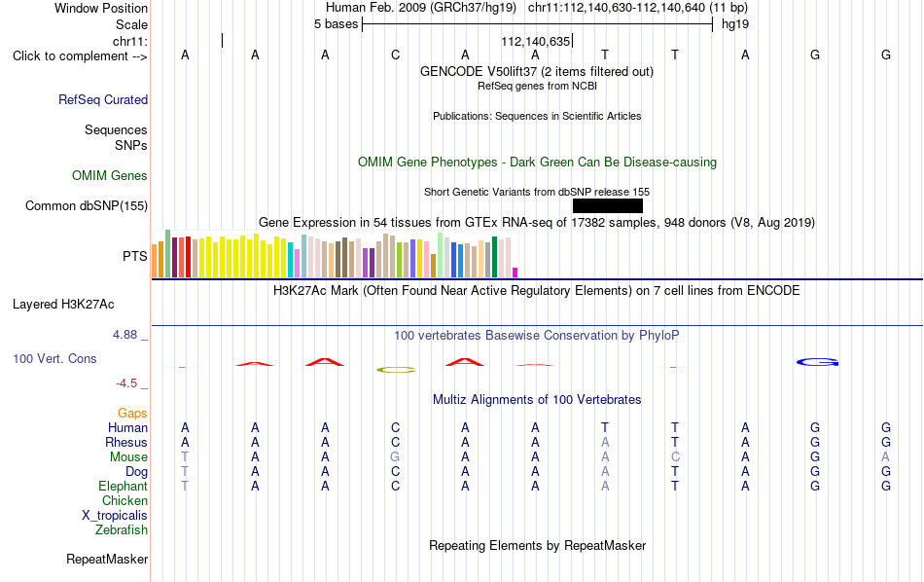Click the Human species label
924x582 pixels.
coord(127,427)
